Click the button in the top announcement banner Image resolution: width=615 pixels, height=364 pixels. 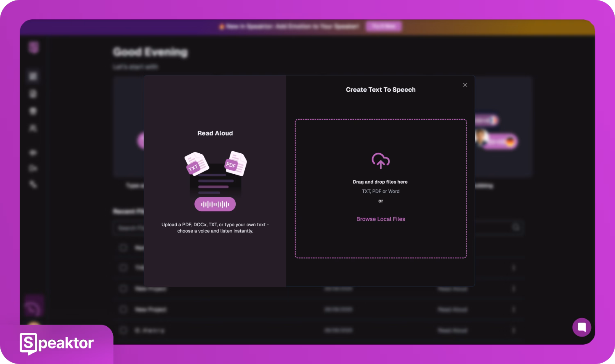(x=383, y=27)
